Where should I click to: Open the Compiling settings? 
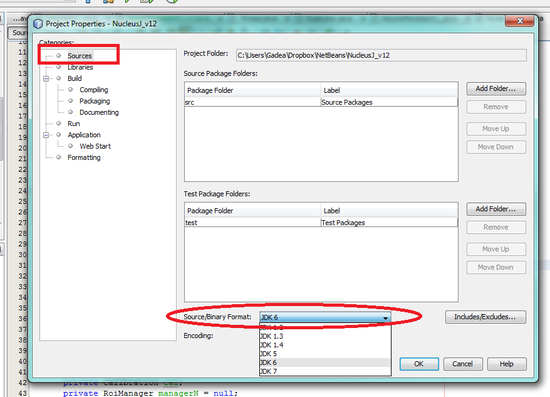[x=94, y=90]
